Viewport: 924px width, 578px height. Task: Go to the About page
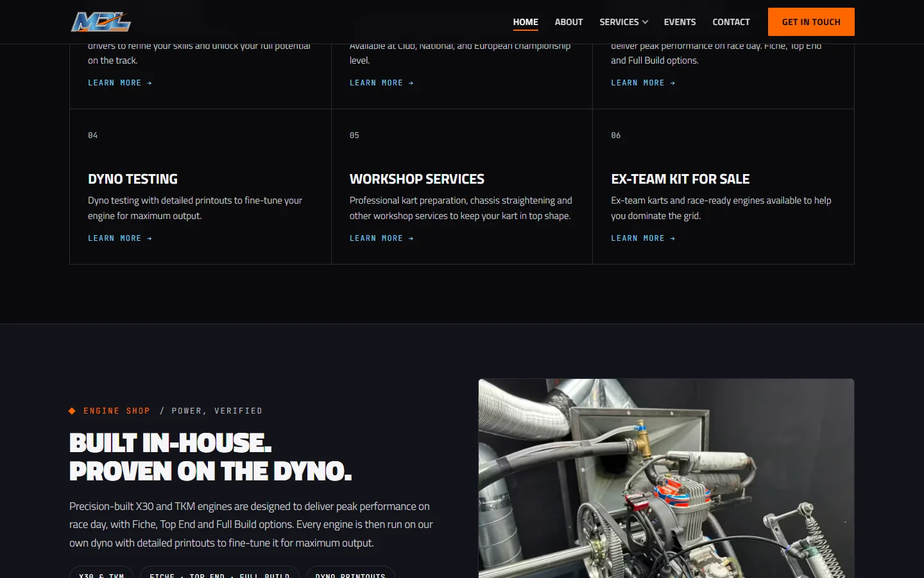click(569, 22)
